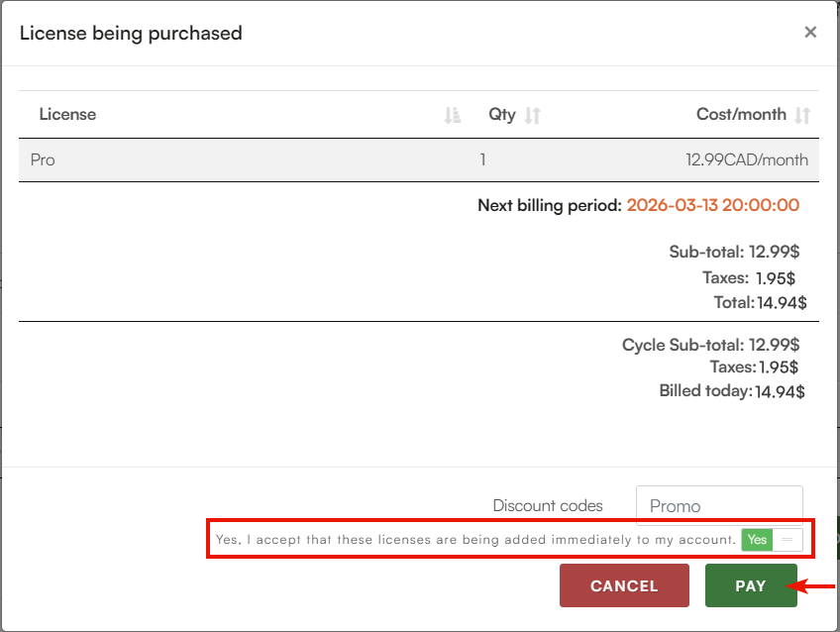Click the License column sort icon
Image resolution: width=840 pixels, height=632 pixels.
click(x=453, y=115)
